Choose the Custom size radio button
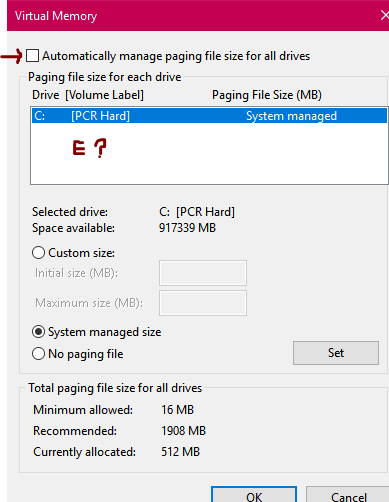The height and width of the screenshot is (502, 389). 38,253
